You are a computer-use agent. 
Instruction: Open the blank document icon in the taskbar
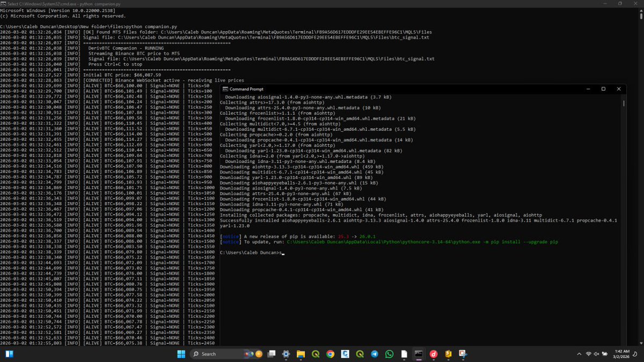(x=404, y=354)
